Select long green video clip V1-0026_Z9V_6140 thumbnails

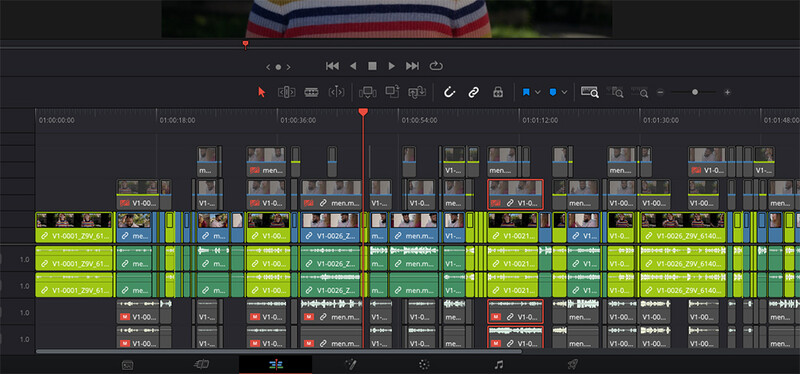tap(683, 227)
